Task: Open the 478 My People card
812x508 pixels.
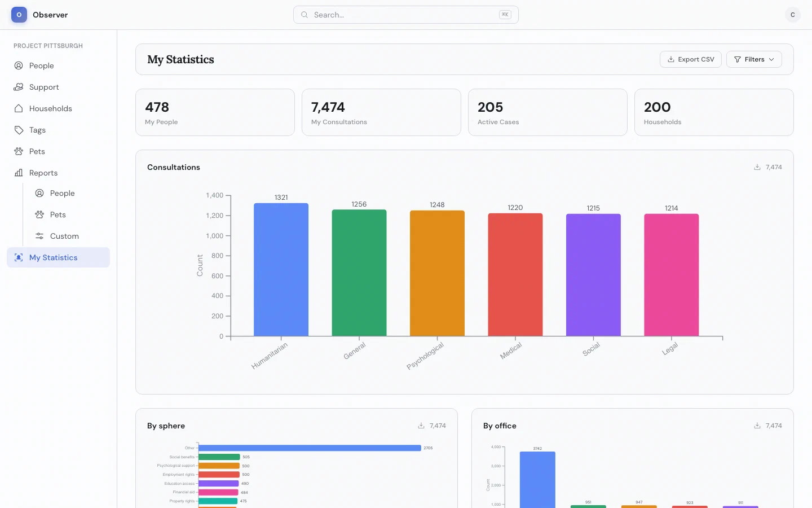Action: pyautogui.click(x=215, y=112)
